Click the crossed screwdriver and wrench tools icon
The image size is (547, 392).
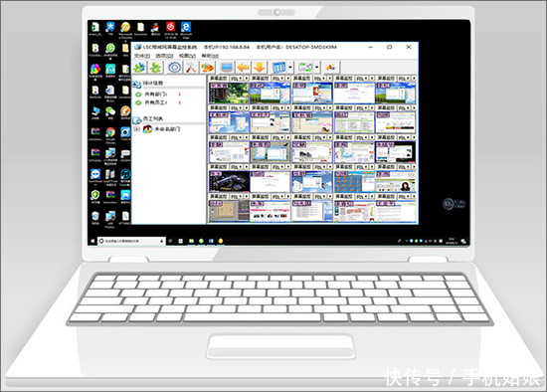click(x=191, y=67)
